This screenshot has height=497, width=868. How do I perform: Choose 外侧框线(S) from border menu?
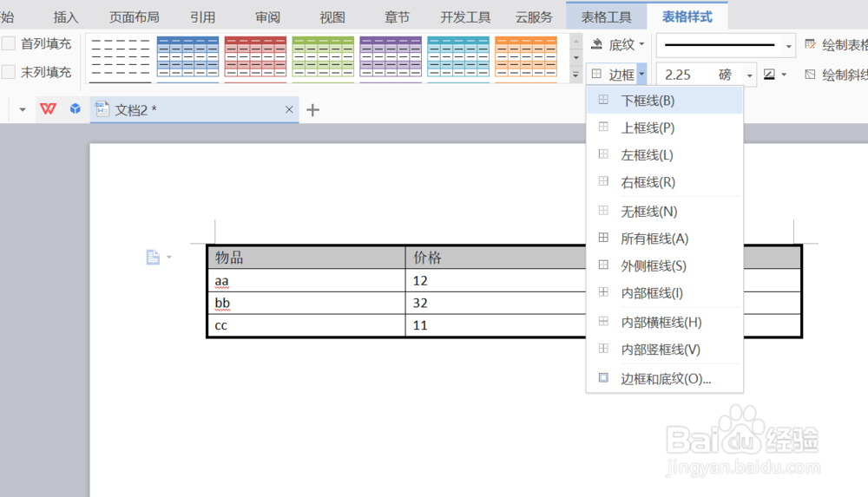tap(665, 265)
